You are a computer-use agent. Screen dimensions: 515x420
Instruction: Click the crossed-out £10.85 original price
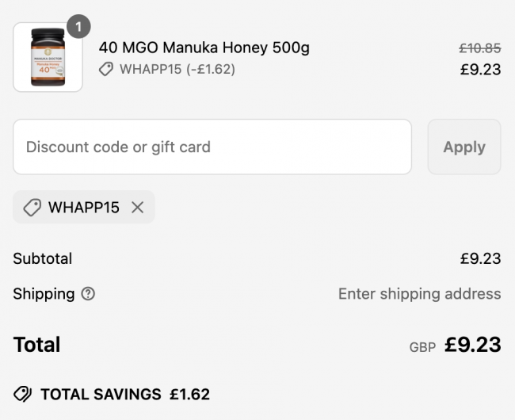(x=480, y=48)
